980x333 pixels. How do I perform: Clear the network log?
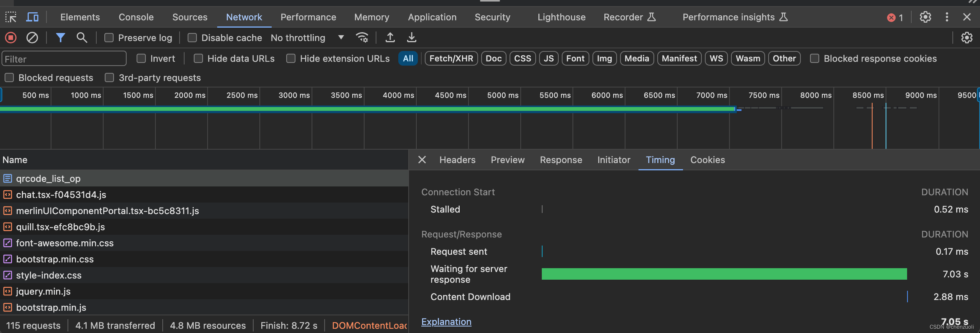coord(32,38)
